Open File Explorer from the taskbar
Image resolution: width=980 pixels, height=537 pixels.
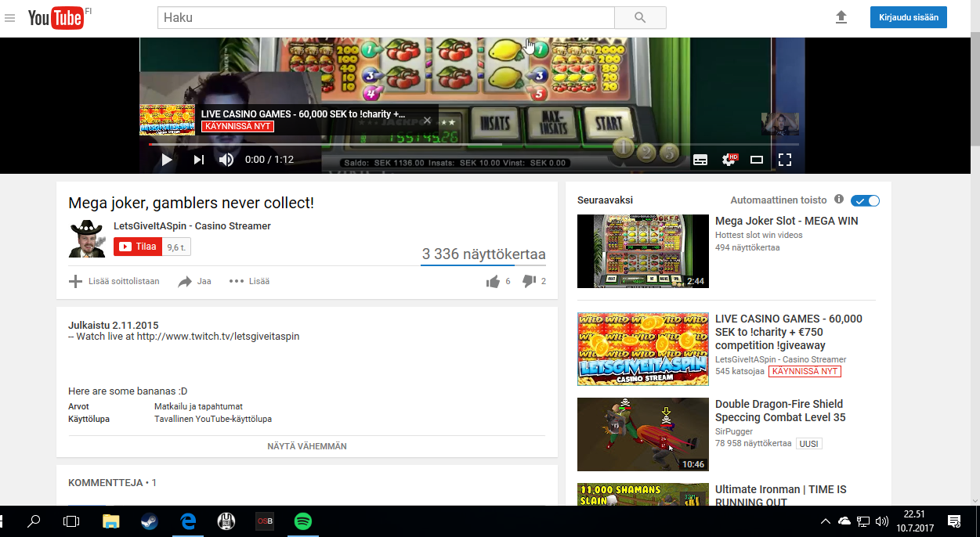(110, 521)
